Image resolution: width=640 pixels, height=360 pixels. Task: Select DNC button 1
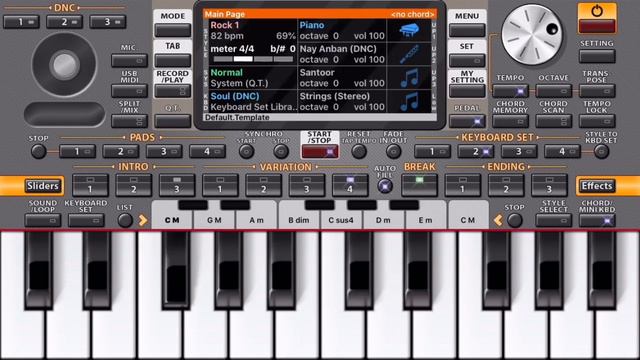[21, 22]
